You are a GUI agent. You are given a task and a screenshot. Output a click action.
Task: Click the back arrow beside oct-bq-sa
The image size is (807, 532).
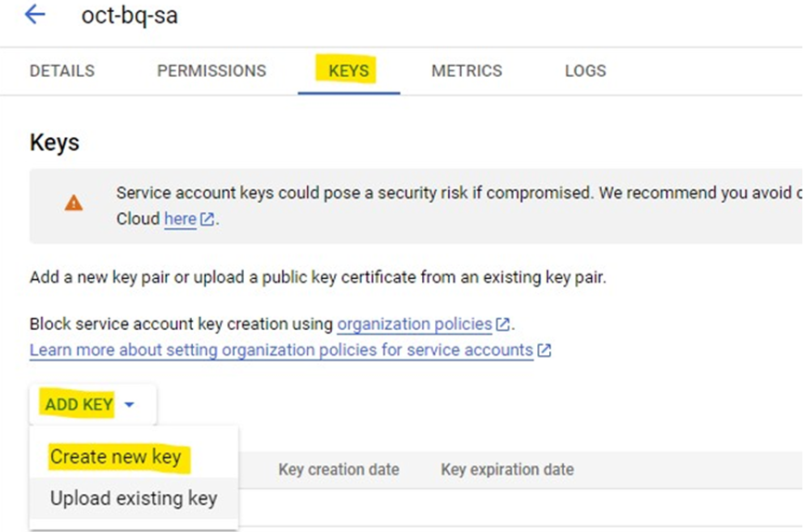35,15
